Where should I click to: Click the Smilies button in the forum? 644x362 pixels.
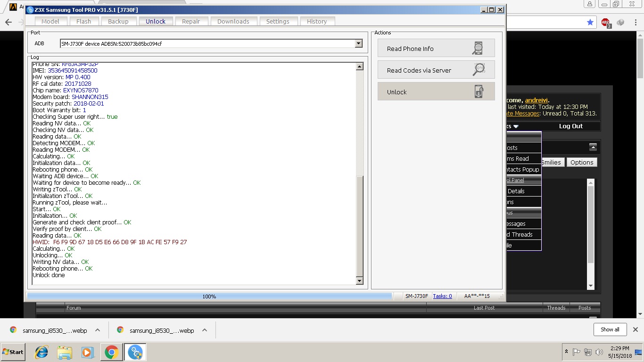[552, 162]
